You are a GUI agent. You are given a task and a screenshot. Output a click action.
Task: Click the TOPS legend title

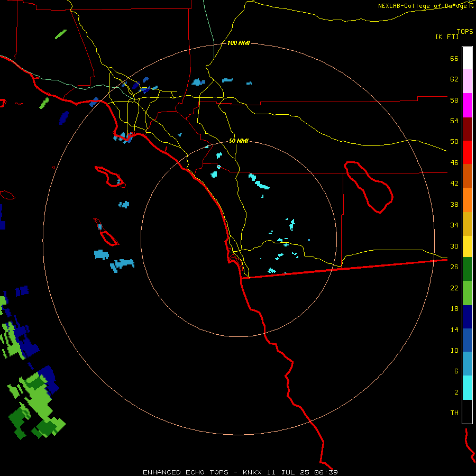click(465, 31)
